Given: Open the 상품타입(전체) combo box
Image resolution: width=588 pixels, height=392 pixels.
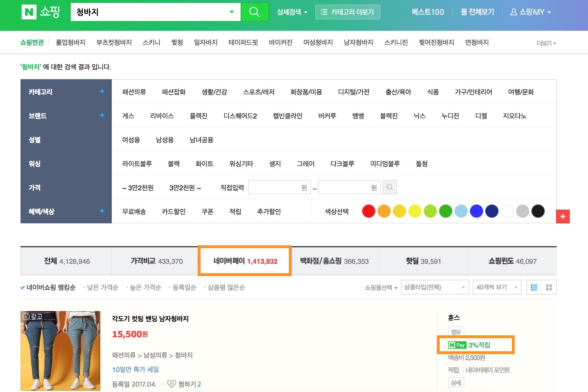Looking at the screenshot, I should tap(435, 287).
